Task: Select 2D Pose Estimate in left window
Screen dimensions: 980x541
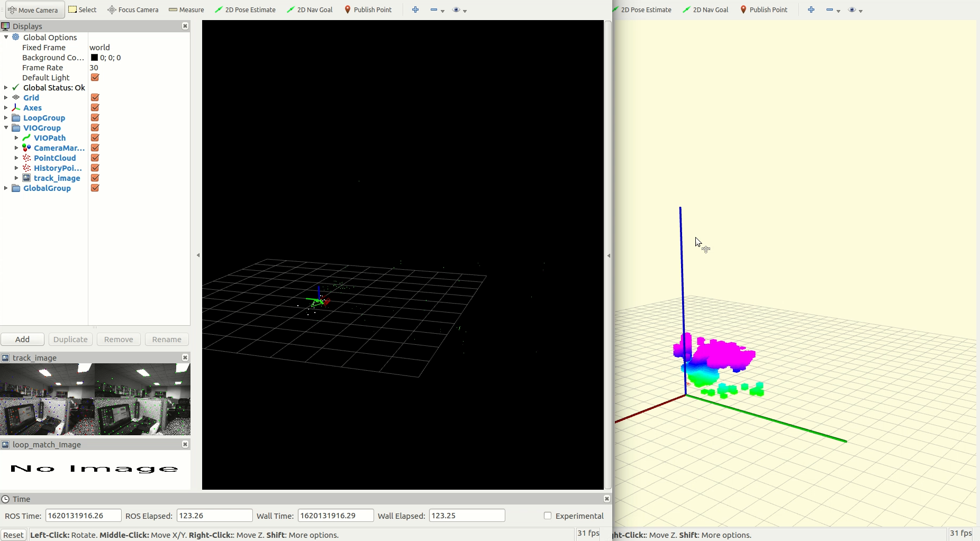Action: pyautogui.click(x=245, y=10)
